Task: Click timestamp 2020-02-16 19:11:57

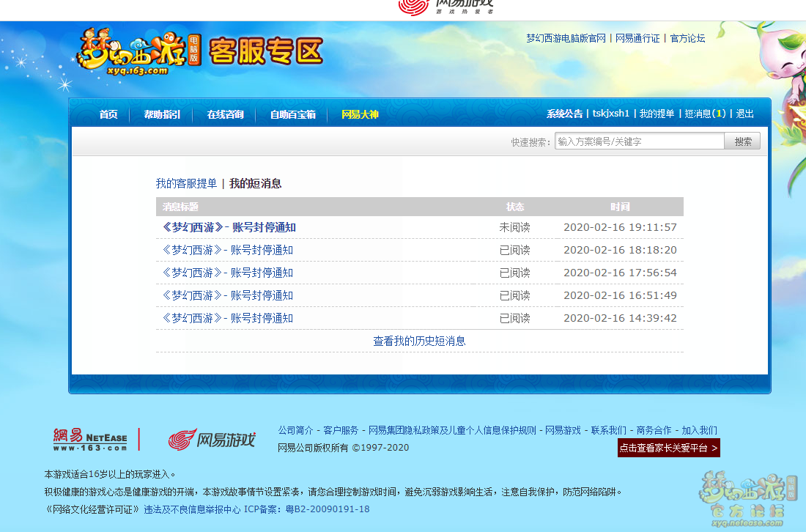Action: click(x=620, y=227)
